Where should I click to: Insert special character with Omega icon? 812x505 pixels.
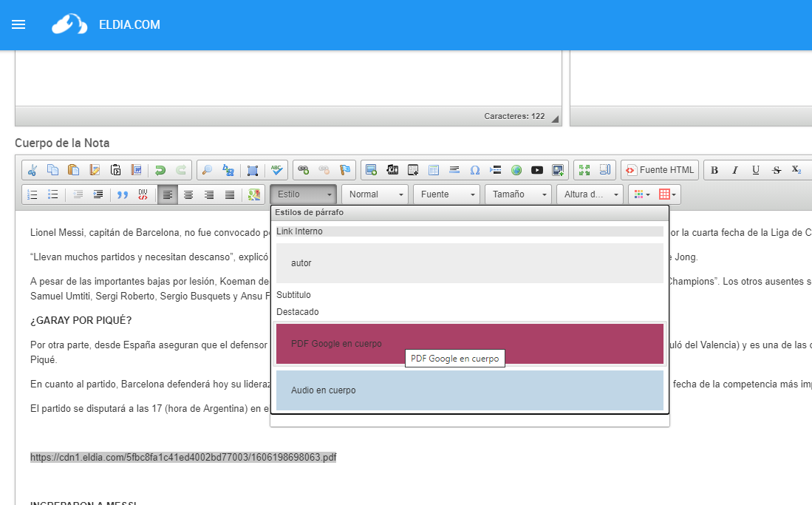point(475,170)
